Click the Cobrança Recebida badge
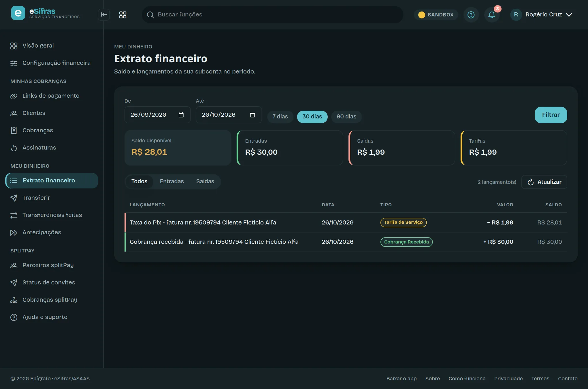Viewport: 588px width, 389px height. [406, 242]
